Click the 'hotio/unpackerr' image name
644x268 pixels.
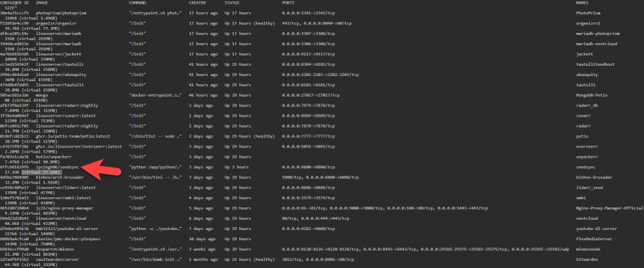pos(54,157)
